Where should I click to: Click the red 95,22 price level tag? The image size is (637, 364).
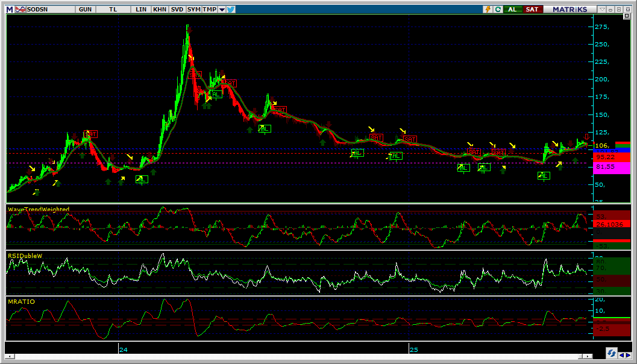tap(612, 157)
